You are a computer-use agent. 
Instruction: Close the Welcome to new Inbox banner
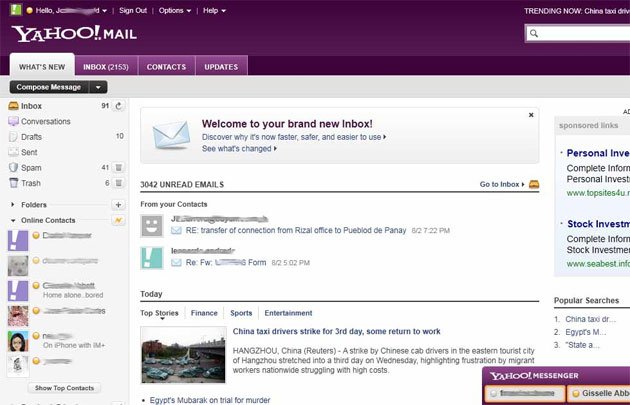pos(531,115)
